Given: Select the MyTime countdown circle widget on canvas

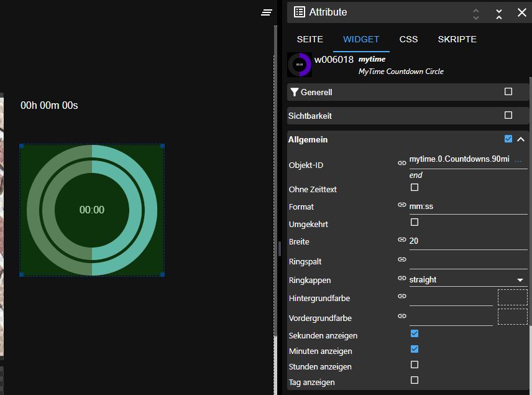Looking at the screenshot, I should (x=92, y=210).
